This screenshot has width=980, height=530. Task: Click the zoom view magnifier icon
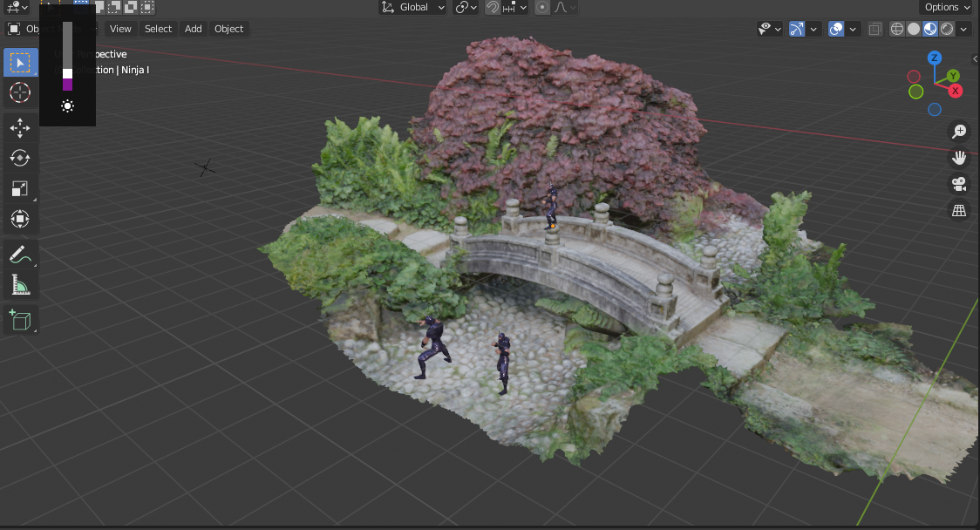[x=959, y=132]
